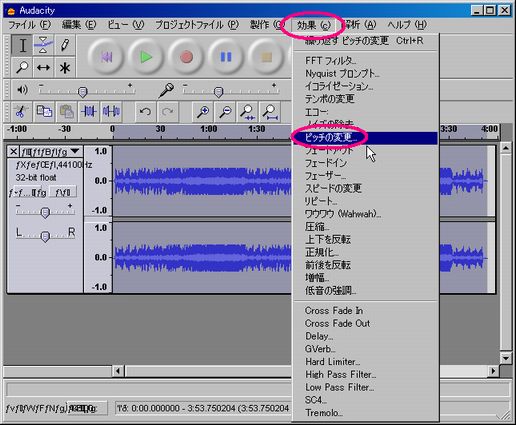Image resolution: width=516 pixels, height=425 pixels.
Task: Click the Copy icon
Action: coord(44,112)
